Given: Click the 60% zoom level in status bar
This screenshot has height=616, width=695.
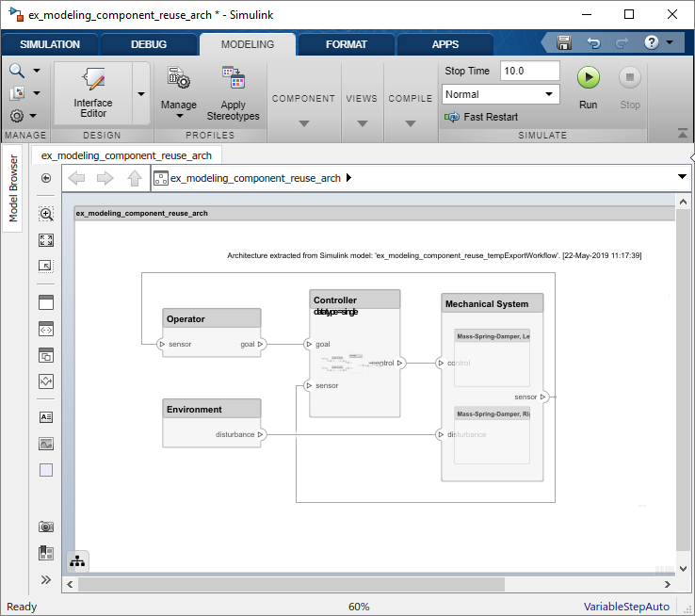Looking at the screenshot, I should 359,607.
